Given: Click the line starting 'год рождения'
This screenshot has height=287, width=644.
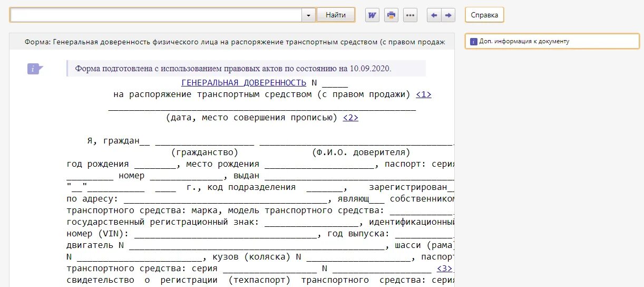Looking at the screenshot, I should 261,164.
